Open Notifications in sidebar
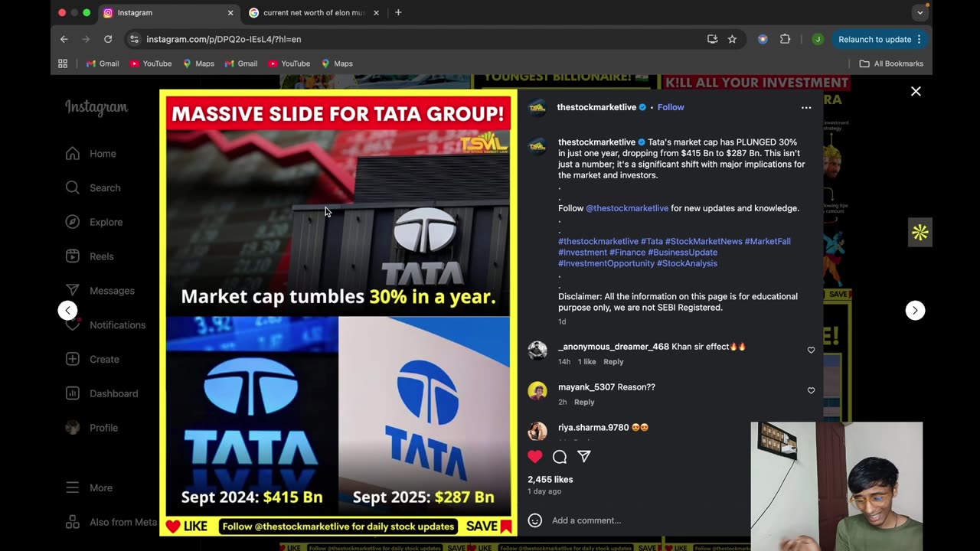 click(x=105, y=325)
